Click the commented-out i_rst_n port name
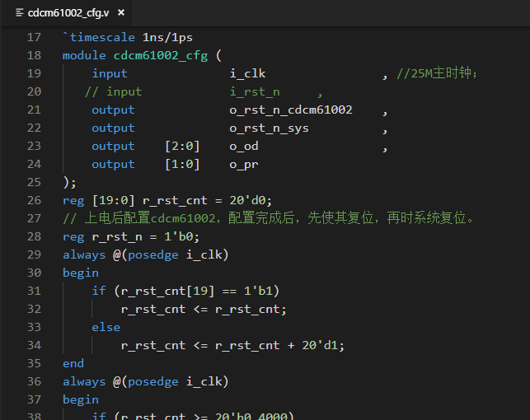 point(255,91)
